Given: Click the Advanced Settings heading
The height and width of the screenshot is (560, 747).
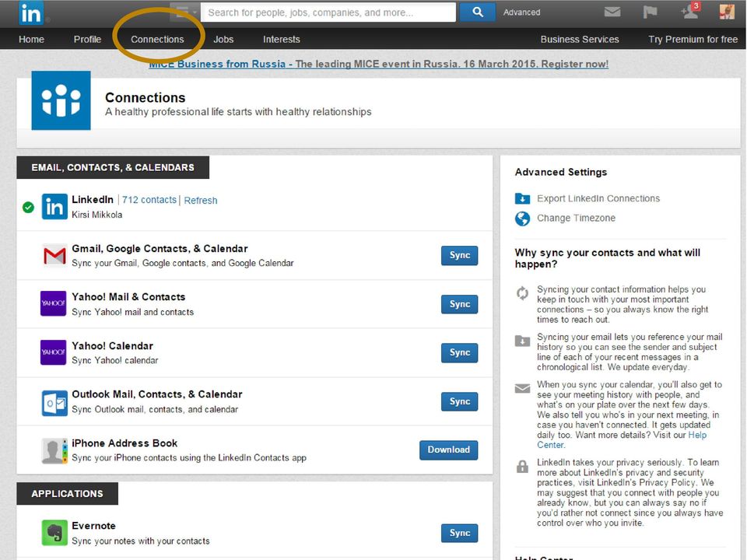Looking at the screenshot, I should (x=561, y=173).
